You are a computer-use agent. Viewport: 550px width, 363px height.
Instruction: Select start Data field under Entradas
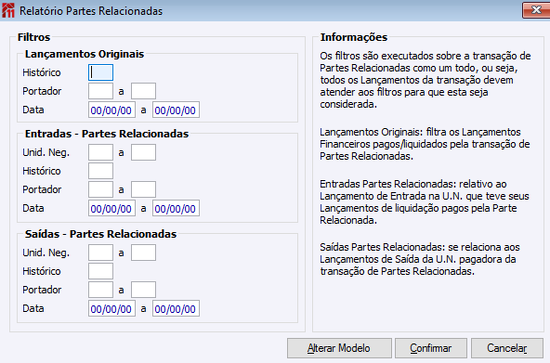click(112, 208)
